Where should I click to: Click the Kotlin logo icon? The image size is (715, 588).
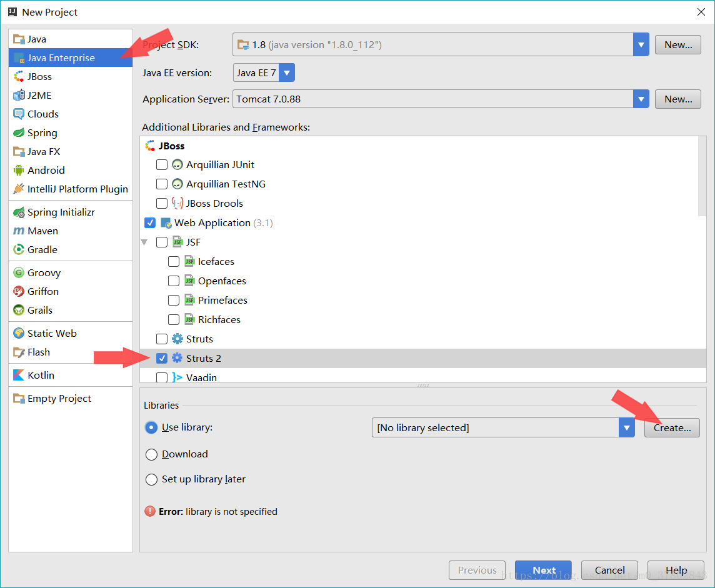19,375
